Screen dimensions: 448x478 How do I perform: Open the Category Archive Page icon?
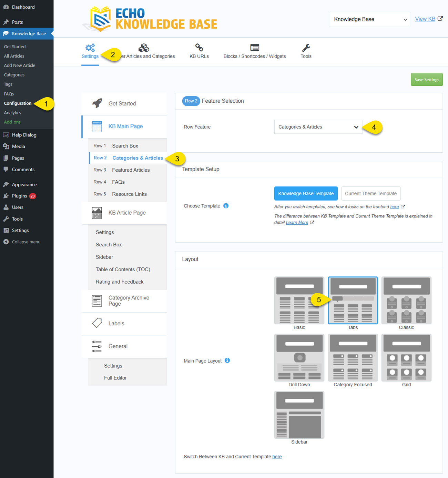click(x=97, y=301)
